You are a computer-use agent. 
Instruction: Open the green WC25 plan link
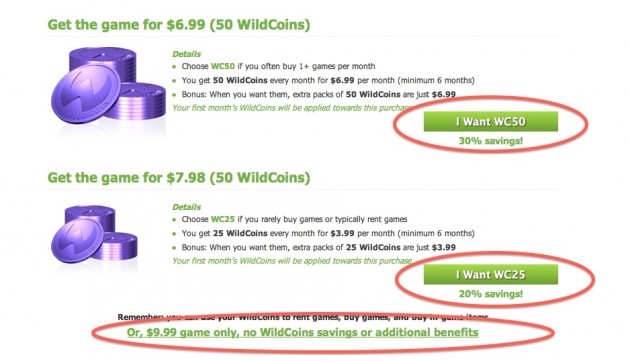[x=223, y=219]
